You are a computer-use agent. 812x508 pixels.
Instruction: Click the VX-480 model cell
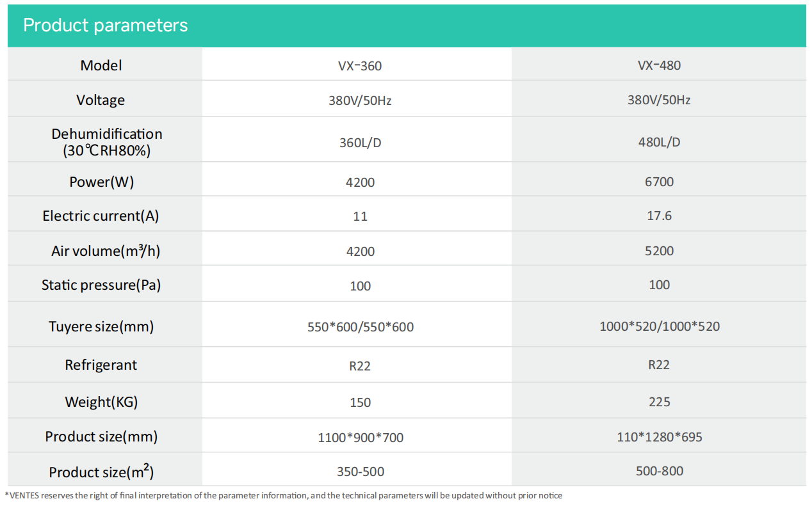[x=659, y=65]
